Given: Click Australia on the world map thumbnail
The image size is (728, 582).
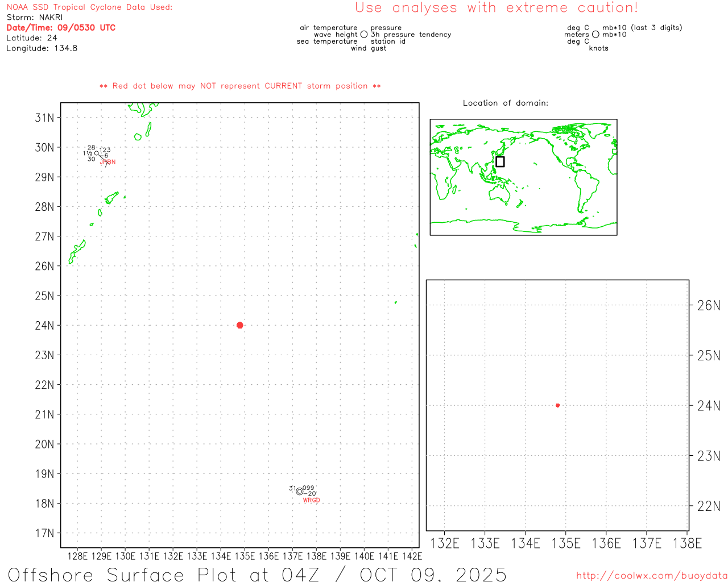Looking at the screenshot, I should pos(500,194).
